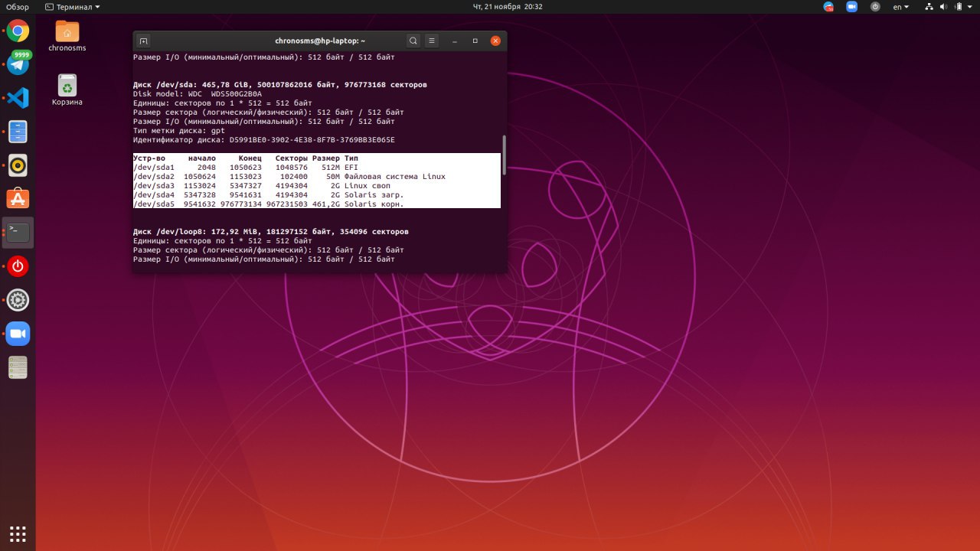Open system Settings gear in dock

point(18,300)
